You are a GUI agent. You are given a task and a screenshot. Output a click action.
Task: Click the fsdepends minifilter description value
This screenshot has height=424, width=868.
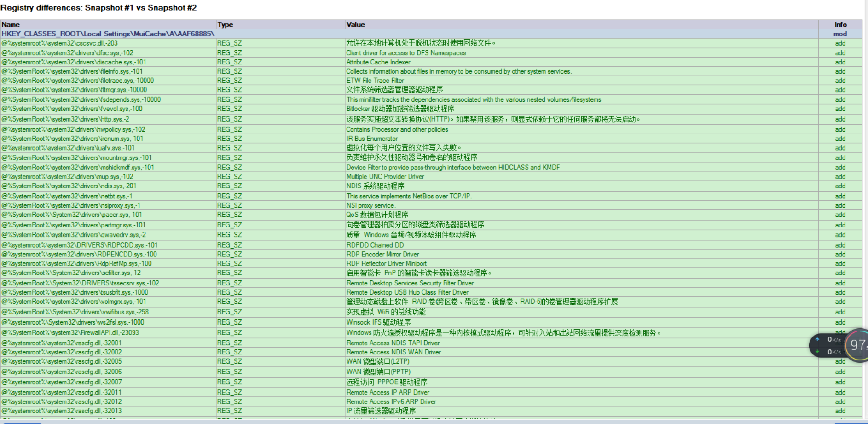click(474, 99)
